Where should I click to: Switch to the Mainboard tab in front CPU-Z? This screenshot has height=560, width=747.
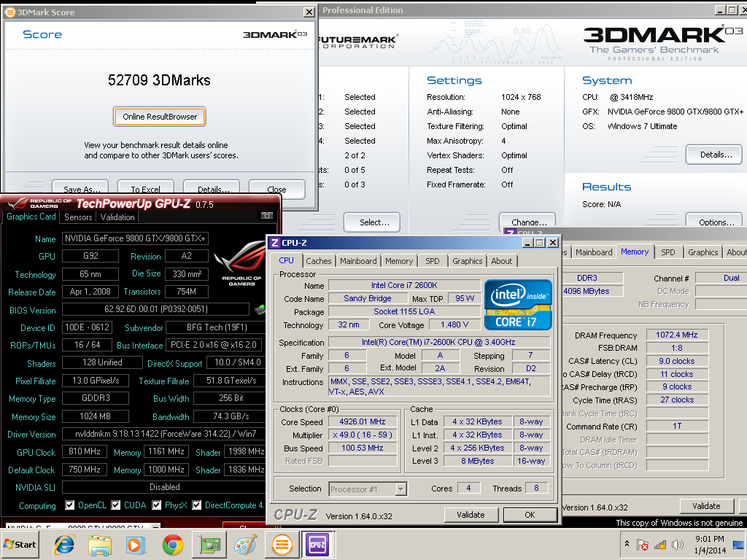[358, 261]
